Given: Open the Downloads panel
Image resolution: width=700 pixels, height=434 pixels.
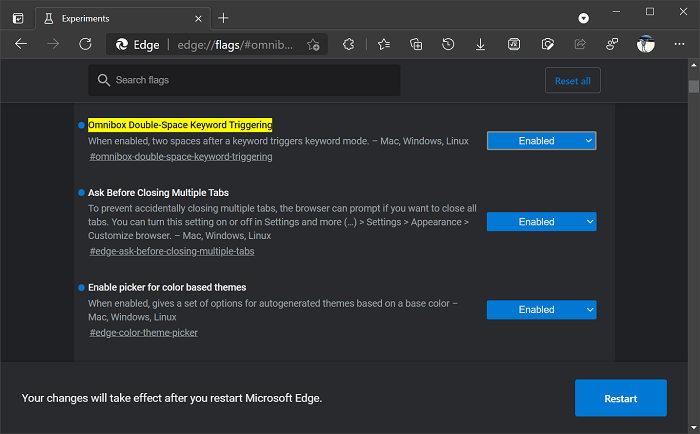Looking at the screenshot, I should (x=480, y=44).
